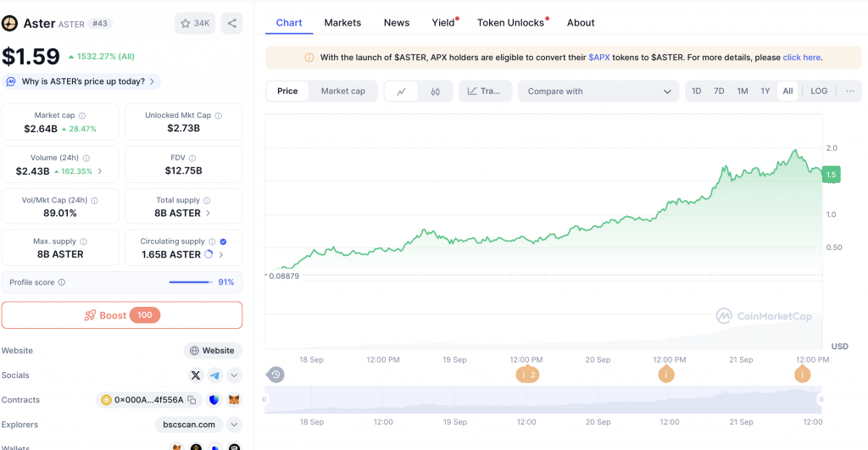Click the verified circulating supply badge
The height and width of the screenshot is (450, 868).
223,242
